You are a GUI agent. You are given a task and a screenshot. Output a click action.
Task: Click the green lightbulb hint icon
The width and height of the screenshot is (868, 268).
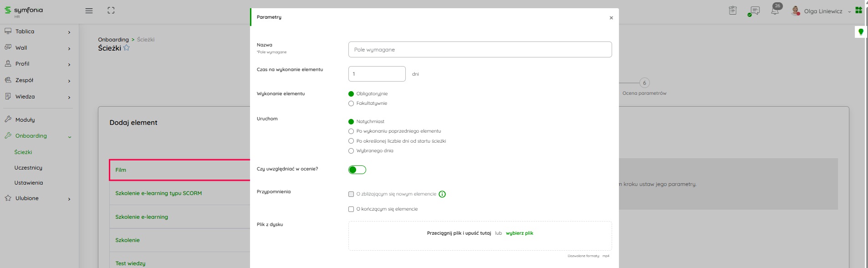(860, 32)
